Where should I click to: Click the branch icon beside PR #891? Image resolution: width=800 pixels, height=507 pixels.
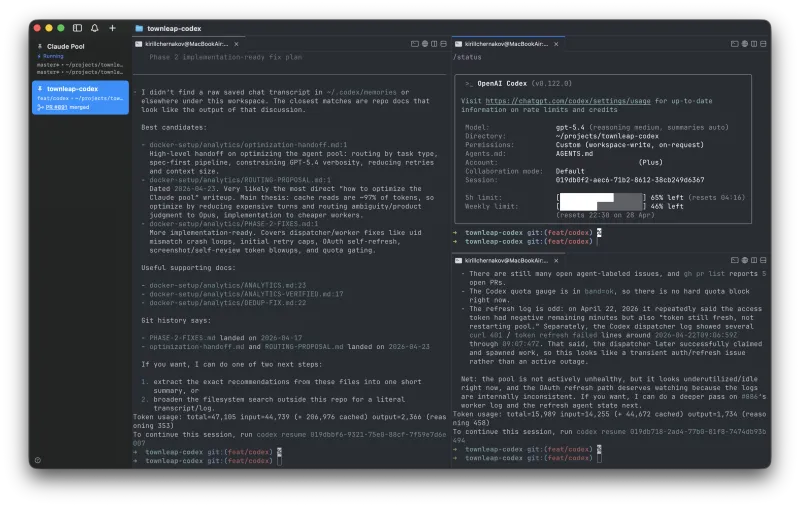tap(40, 107)
